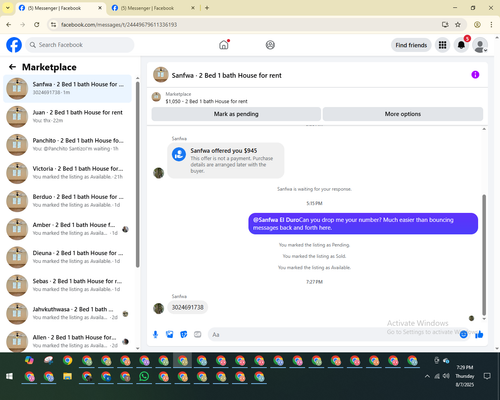
Task: Click the Sanfwa offered you $945 card
Action: (x=226, y=160)
